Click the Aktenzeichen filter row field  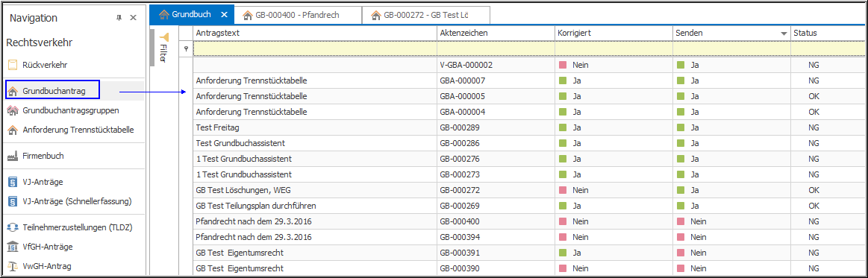pos(496,48)
